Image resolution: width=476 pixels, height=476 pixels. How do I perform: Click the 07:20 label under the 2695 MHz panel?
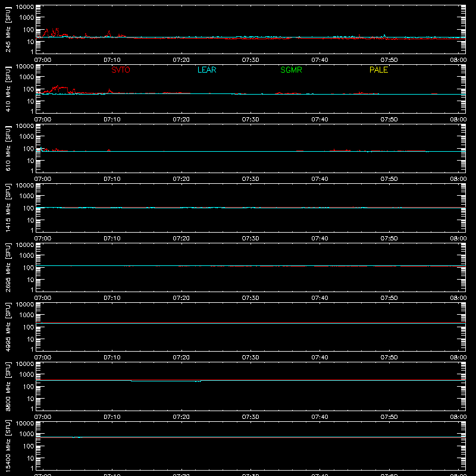pyautogui.click(x=181, y=298)
